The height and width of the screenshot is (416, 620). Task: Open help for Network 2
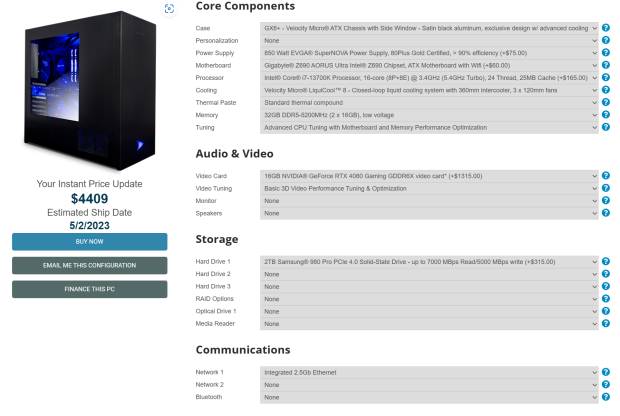click(x=605, y=384)
